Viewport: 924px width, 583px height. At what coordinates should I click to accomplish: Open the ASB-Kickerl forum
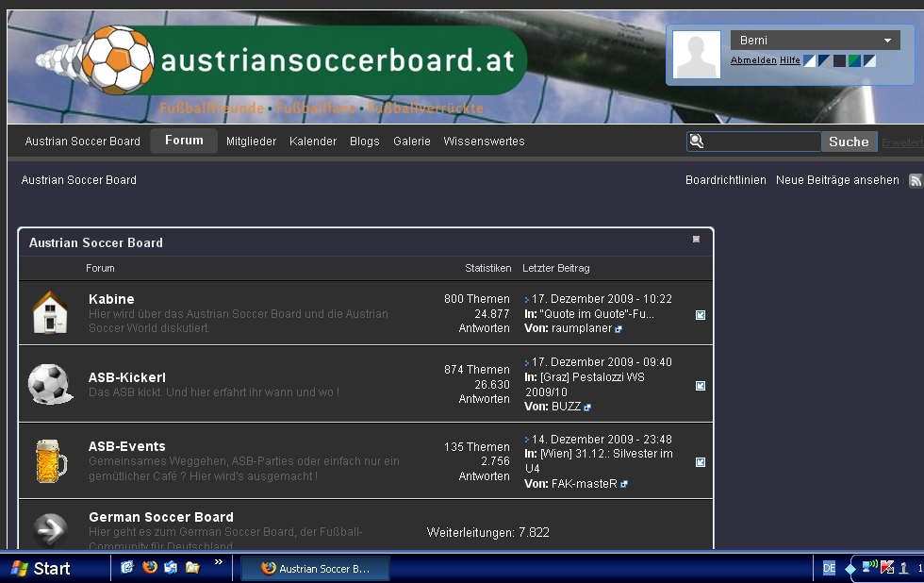coord(126,377)
